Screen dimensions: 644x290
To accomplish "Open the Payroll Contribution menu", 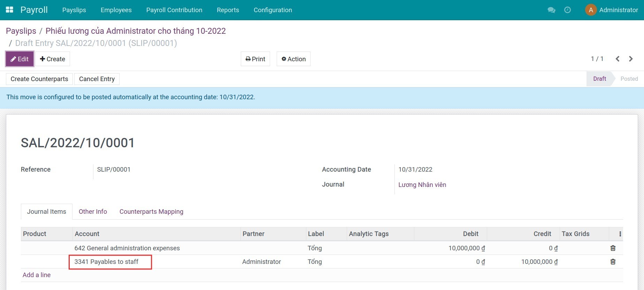I will (174, 10).
